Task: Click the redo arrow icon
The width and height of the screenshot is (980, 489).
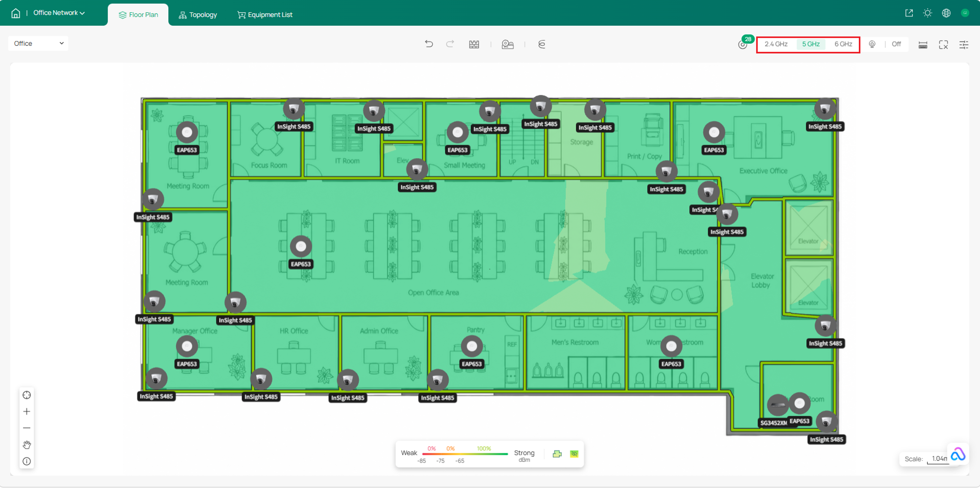Action: pos(450,44)
